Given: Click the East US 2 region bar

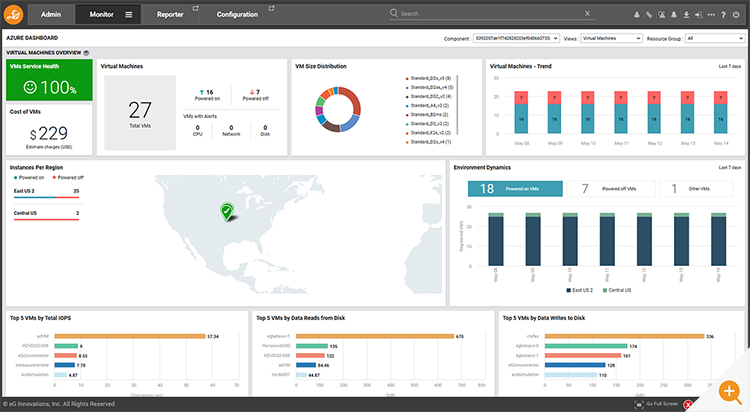Looking at the screenshot, I should [46, 197].
